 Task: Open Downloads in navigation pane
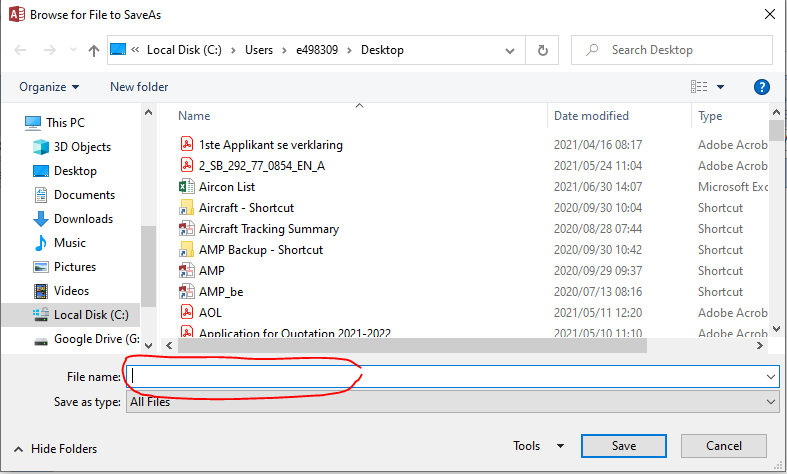coord(83,219)
